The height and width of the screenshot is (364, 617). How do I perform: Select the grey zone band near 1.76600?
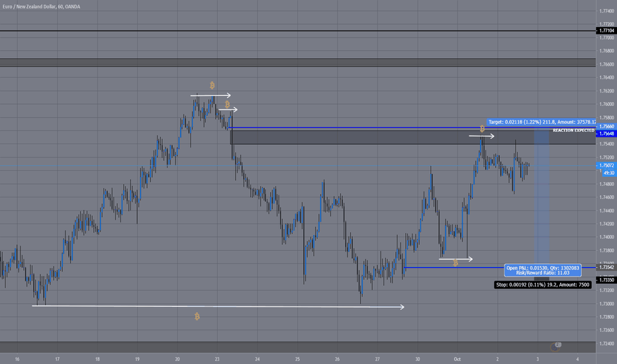[x=298, y=63]
